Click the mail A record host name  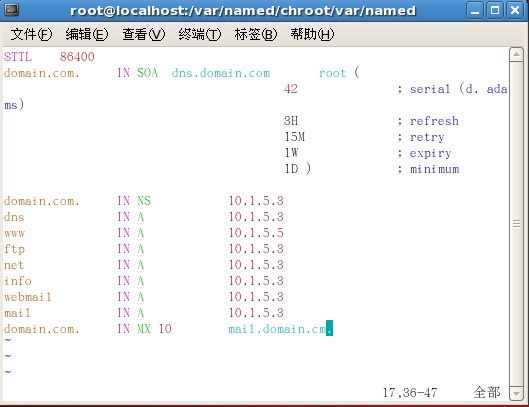(17, 313)
